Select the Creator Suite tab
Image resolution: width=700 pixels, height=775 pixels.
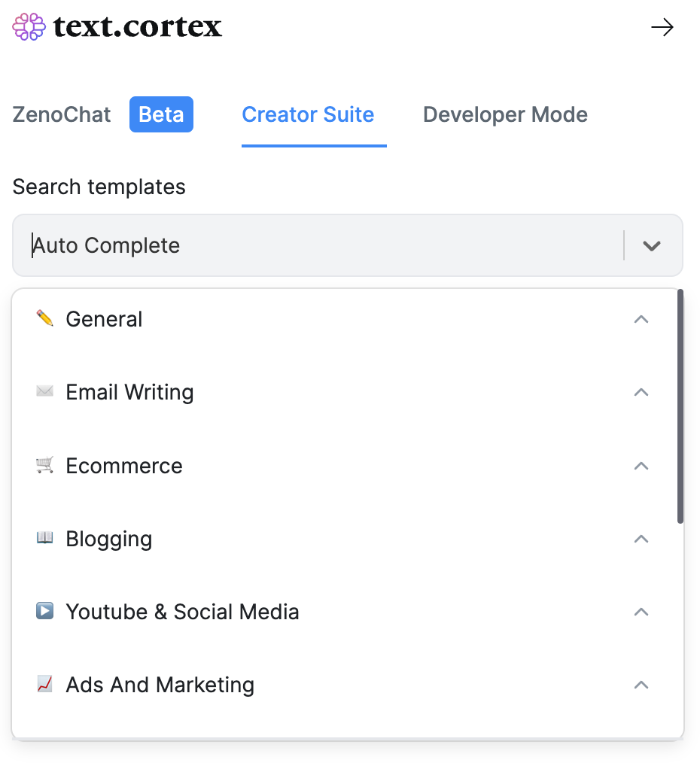click(308, 114)
